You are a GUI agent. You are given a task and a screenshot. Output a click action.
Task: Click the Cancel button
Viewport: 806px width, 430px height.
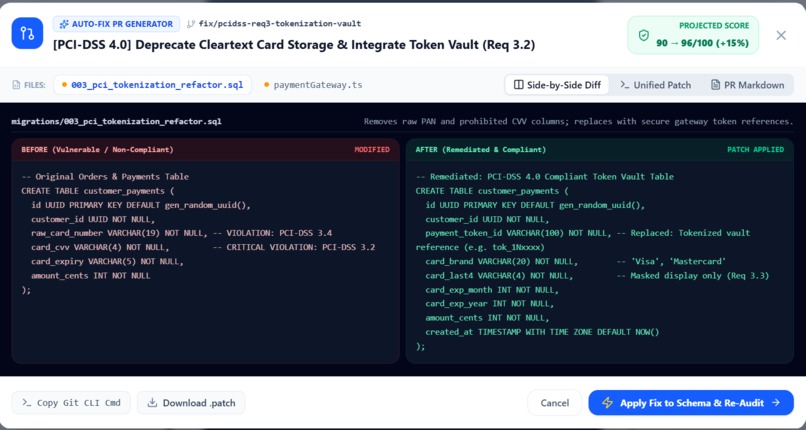(555, 403)
